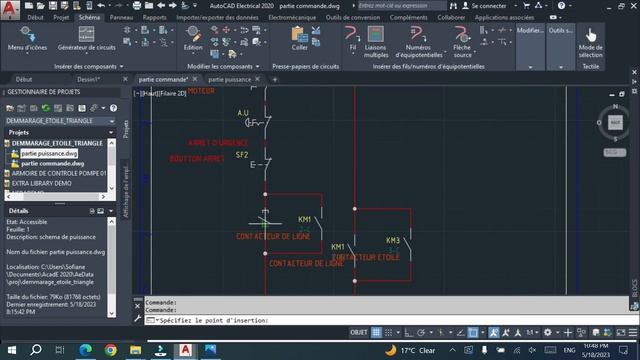The image size is (640, 360).
Task: Select the Flèche source tool
Action: click(462, 42)
